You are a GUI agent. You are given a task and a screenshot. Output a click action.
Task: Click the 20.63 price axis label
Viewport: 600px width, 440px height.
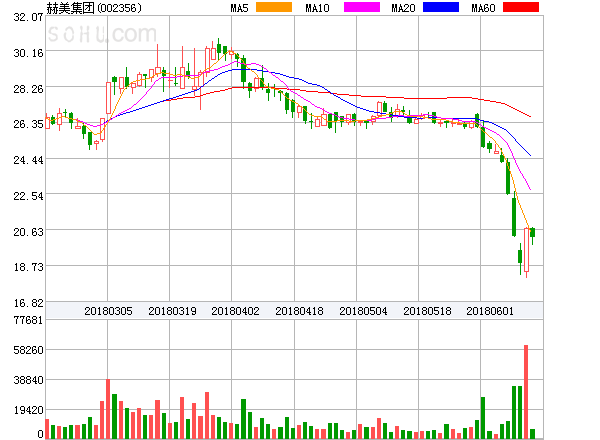pos(28,233)
